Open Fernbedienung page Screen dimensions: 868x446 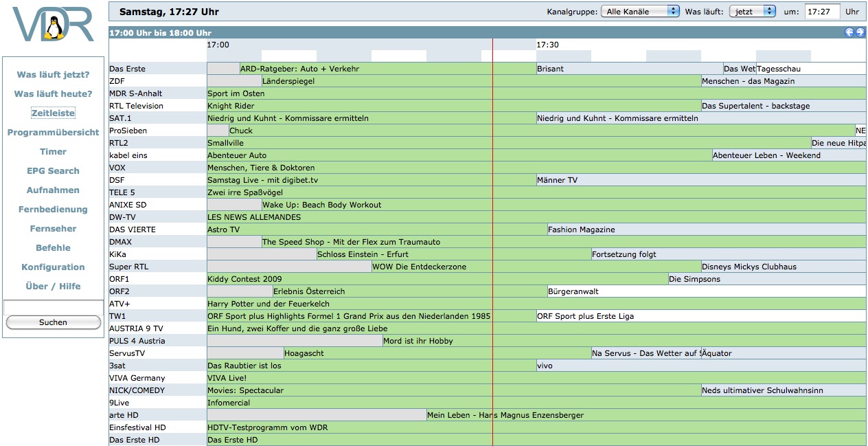click(53, 209)
